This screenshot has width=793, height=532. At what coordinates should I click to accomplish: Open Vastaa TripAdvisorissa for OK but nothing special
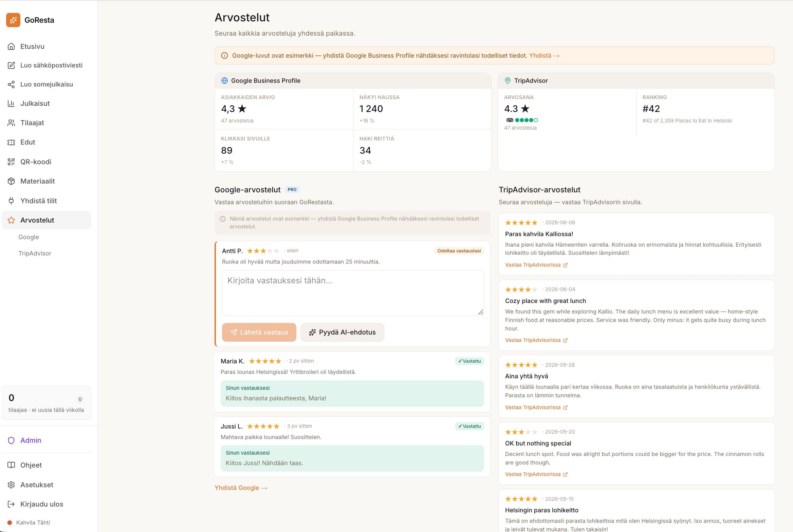click(x=536, y=474)
